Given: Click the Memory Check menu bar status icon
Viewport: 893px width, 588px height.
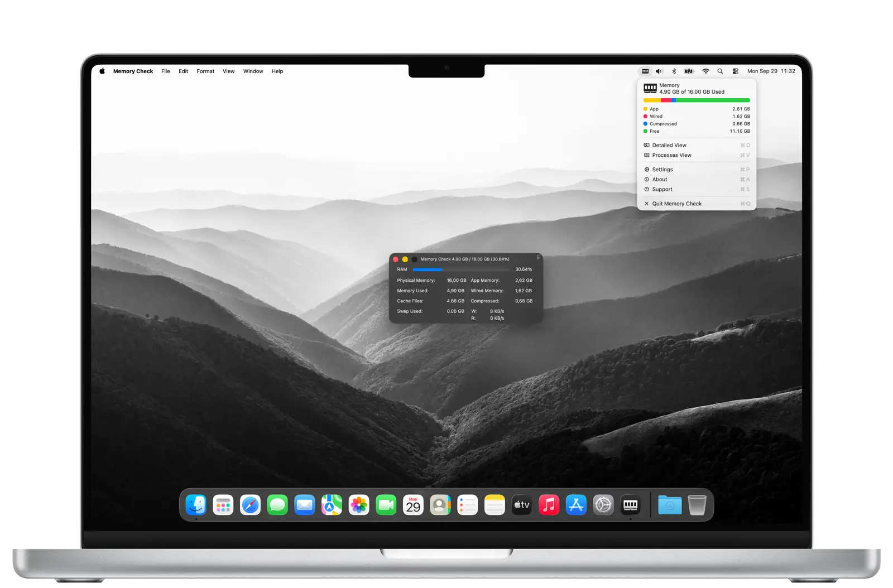Looking at the screenshot, I should pos(645,71).
